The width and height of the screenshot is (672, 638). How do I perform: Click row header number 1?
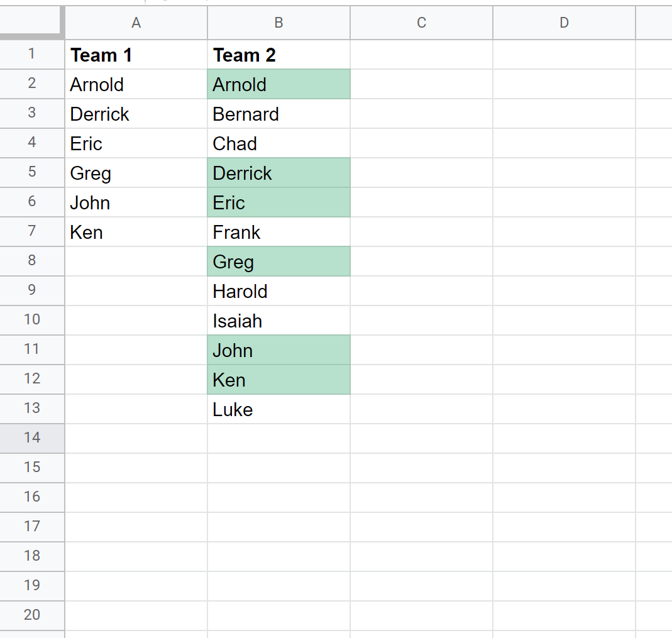click(x=32, y=55)
